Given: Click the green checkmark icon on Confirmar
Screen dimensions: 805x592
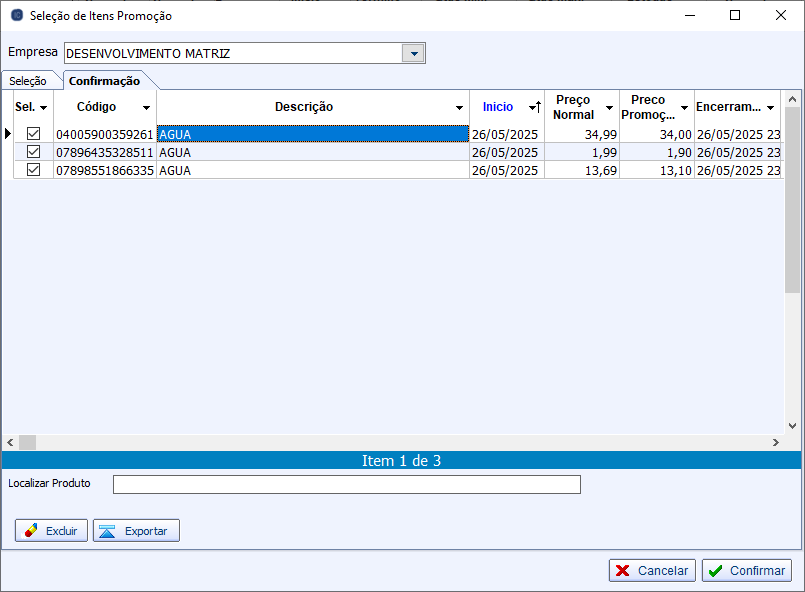Looking at the screenshot, I should click(715, 570).
